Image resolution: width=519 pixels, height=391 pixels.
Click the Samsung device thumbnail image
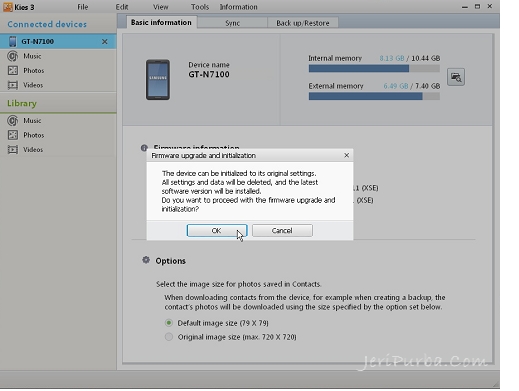[158, 80]
